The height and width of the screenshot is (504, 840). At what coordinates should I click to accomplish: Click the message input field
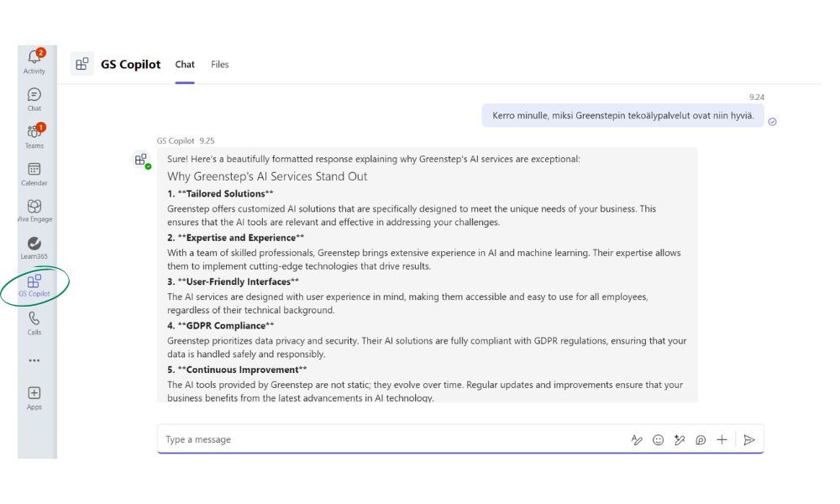tap(386, 439)
